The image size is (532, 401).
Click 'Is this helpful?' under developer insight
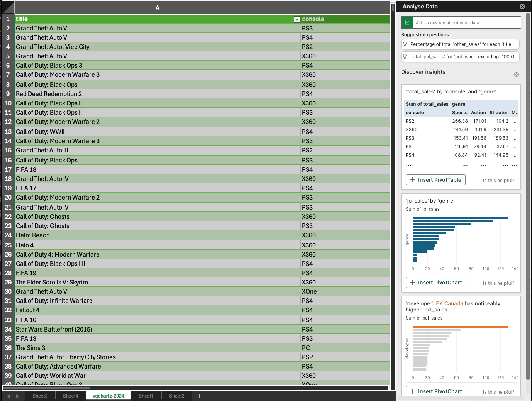pos(498,392)
